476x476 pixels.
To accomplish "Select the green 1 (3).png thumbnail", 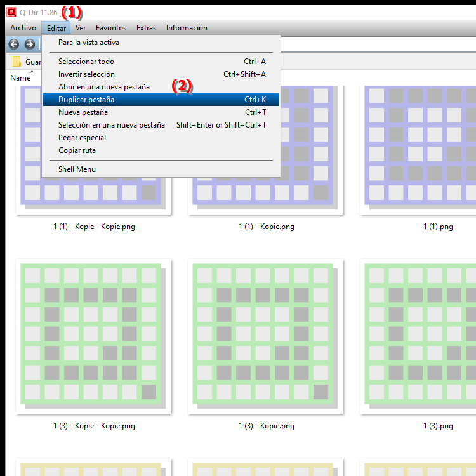I will click(418, 336).
